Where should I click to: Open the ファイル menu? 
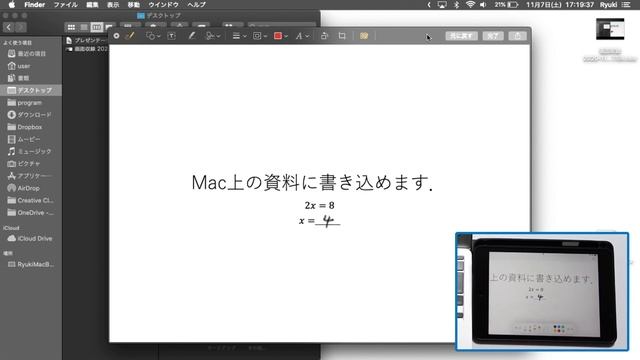pyautogui.click(x=65, y=4)
